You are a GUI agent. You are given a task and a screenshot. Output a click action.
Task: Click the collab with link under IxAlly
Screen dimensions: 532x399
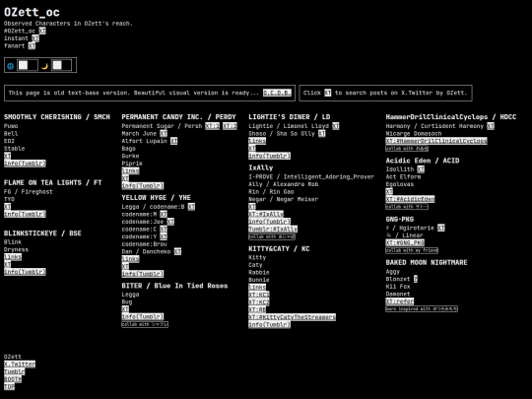pos(272,236)
